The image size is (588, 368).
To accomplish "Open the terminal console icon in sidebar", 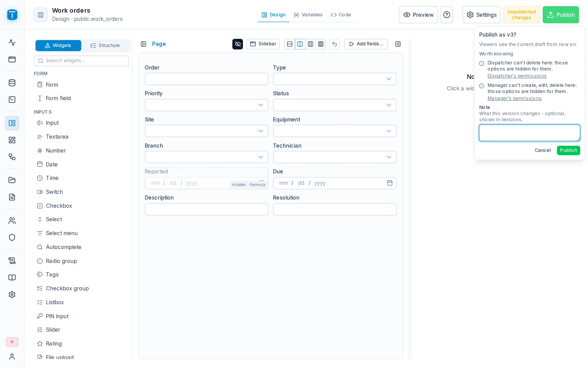I will pos(12,100).
